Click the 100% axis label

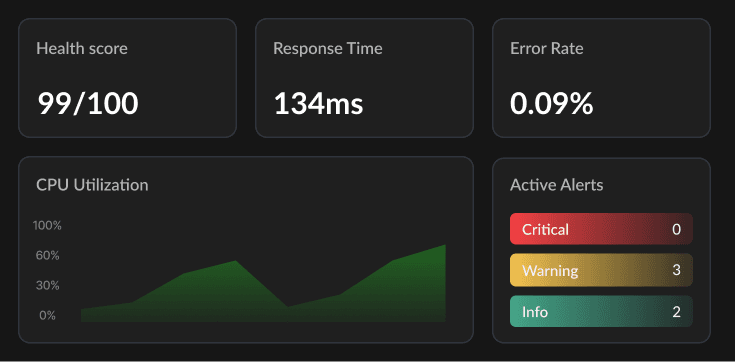47,226
